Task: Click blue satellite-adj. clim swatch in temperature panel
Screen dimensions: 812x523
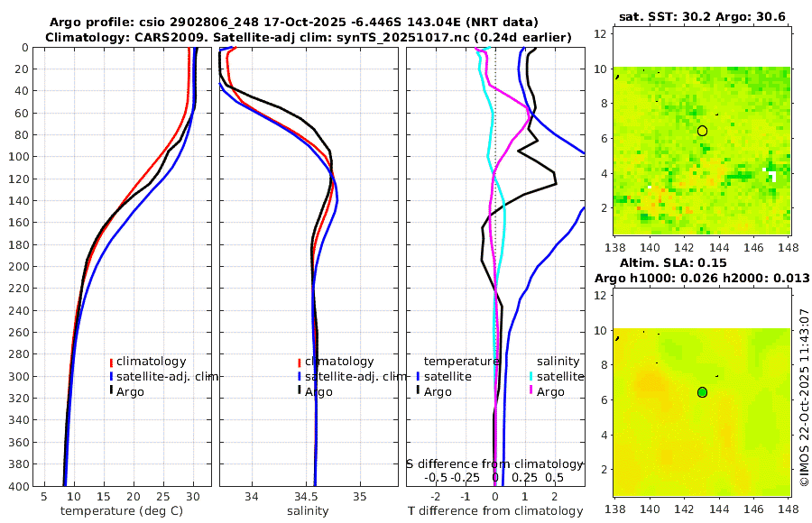Action: pos(111,377)
